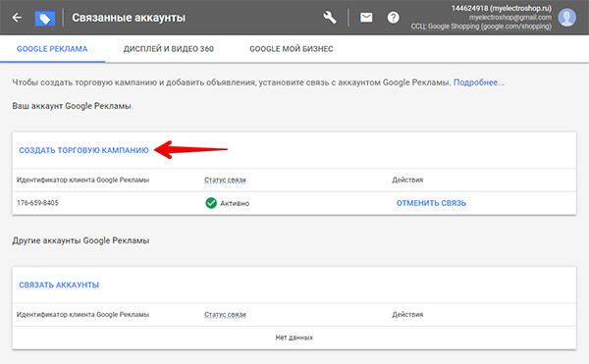Open the user profile avatar
589x364 pixels.
(x=566, y=18)
